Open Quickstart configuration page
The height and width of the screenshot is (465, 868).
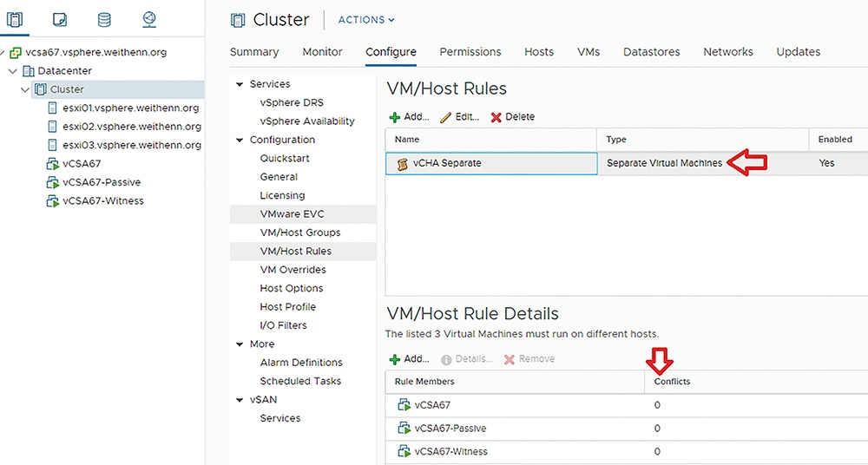285,158
